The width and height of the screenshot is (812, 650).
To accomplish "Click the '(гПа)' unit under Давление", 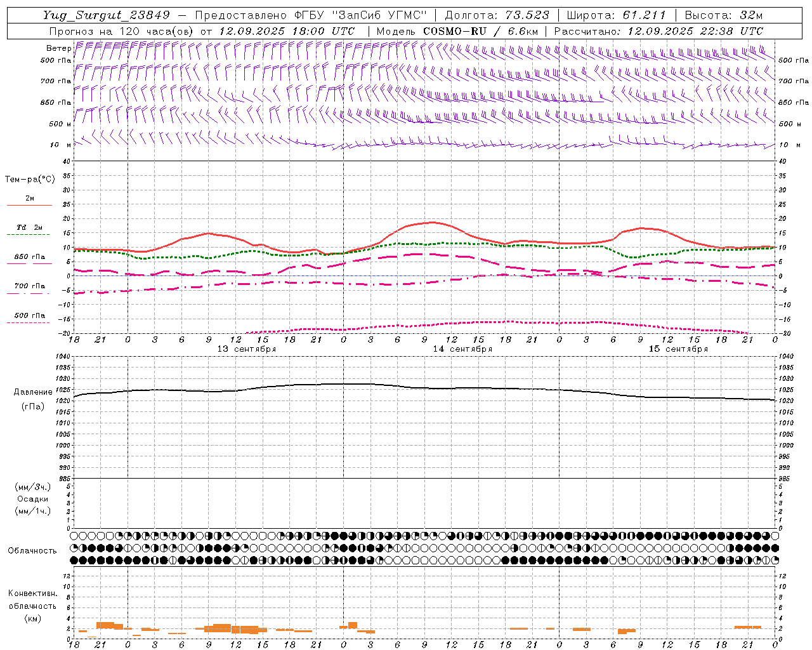I will coord(33,406).
